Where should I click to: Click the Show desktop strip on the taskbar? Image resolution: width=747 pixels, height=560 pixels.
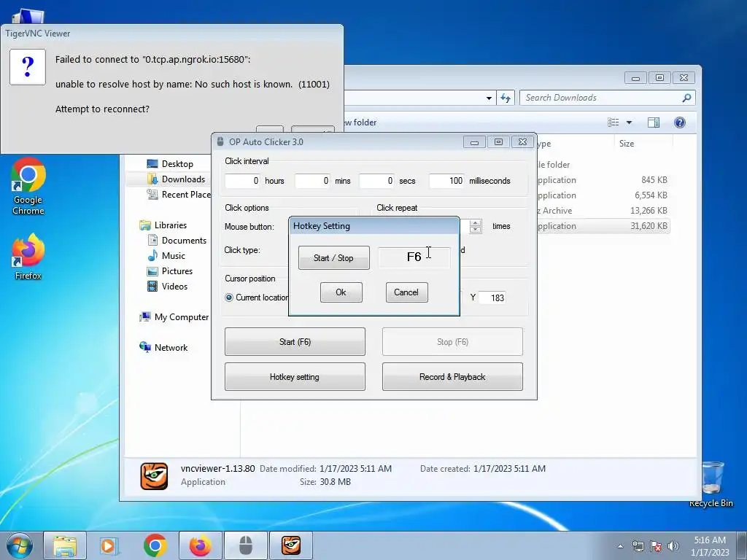[x=742, y=545]
